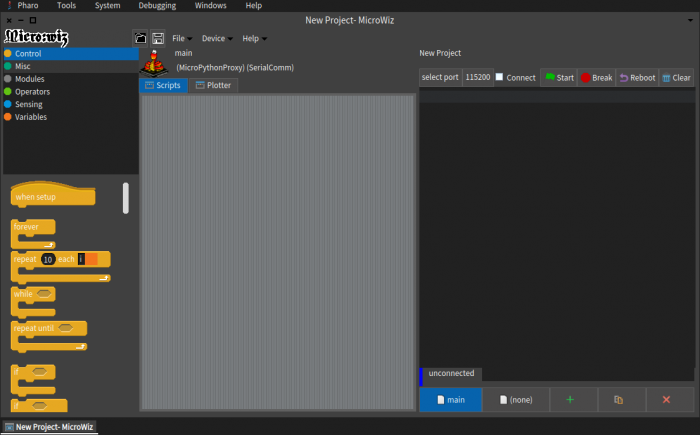Pick the 'forever' loop block

click(33, 234)
